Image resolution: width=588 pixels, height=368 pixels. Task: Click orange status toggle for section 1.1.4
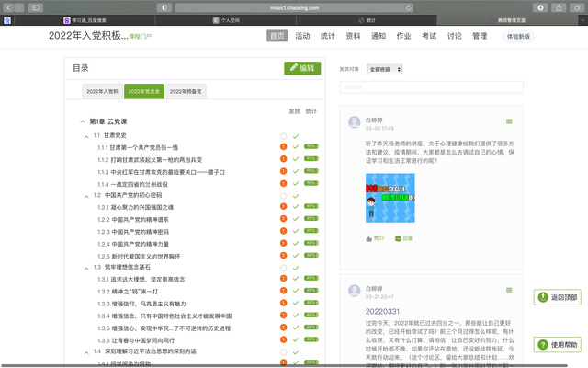[284, 183]
